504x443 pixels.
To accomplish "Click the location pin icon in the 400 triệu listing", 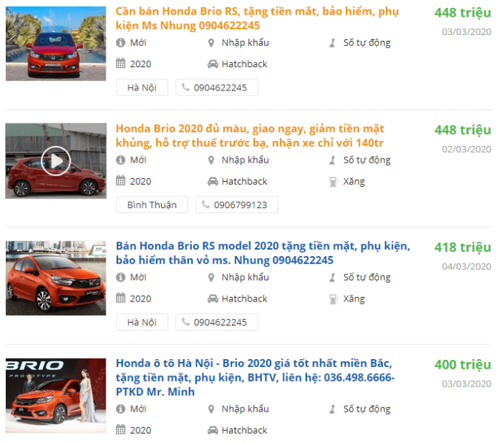I will [x=212, y=409].
